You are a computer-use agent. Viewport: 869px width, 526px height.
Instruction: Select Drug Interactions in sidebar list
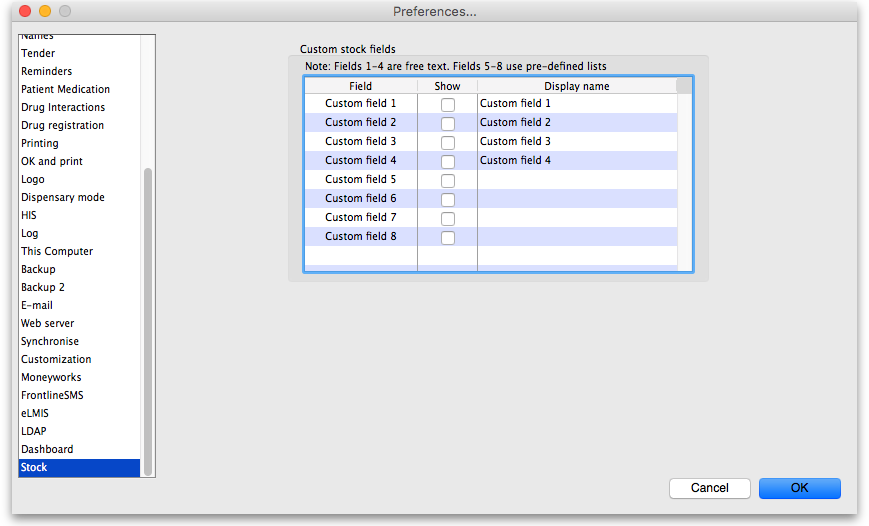(x=63, y=107)
